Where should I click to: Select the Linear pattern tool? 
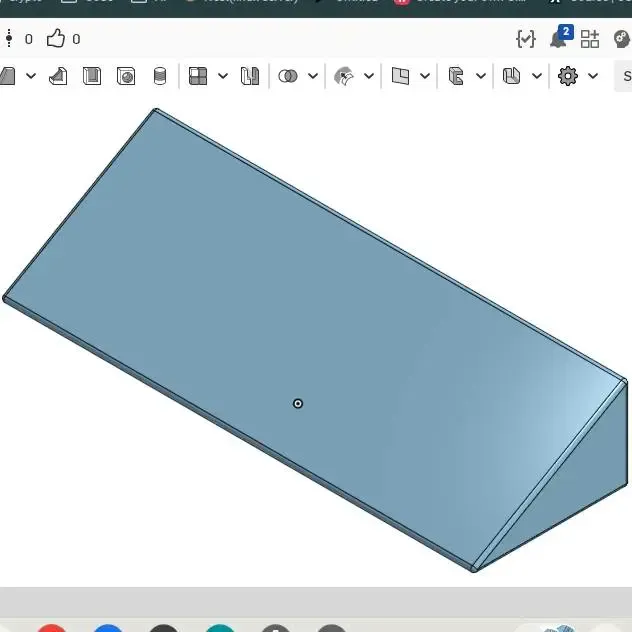click(x=198, y=76)
